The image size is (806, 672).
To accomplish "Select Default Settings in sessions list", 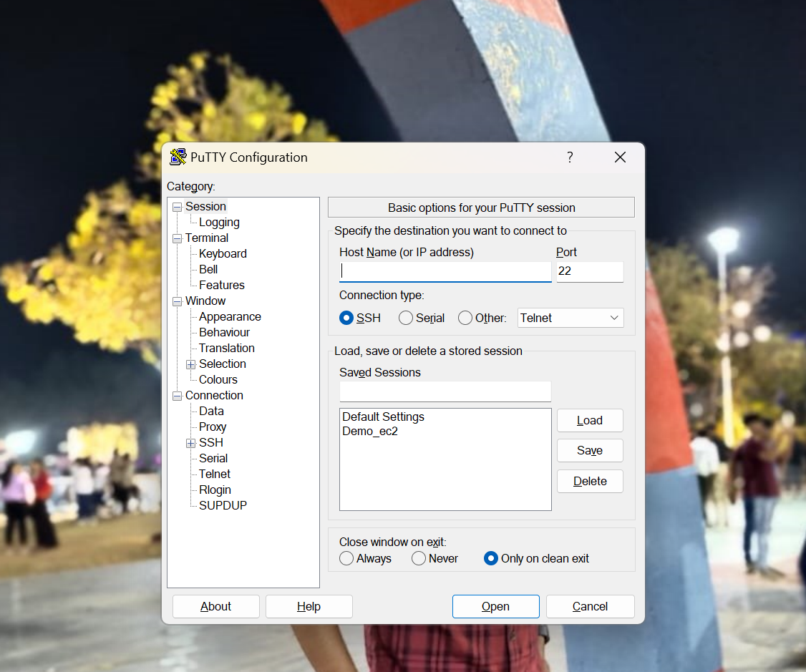I will [384, 417].
